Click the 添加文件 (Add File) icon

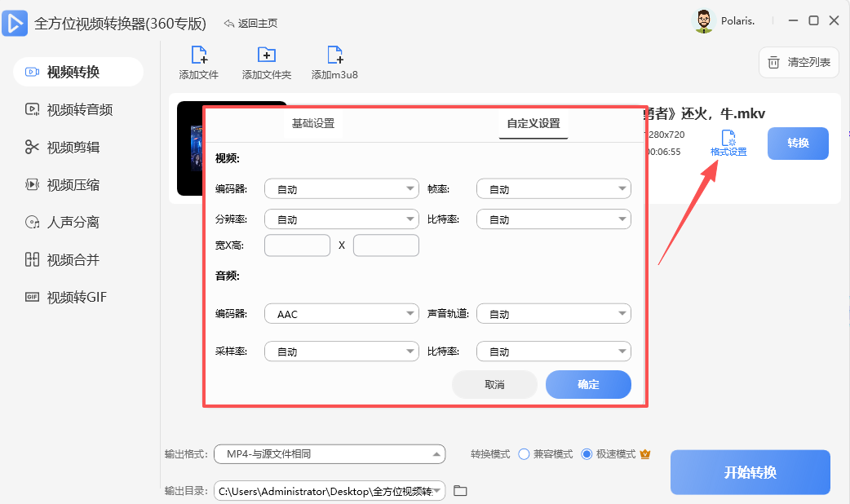click(198, 55)
